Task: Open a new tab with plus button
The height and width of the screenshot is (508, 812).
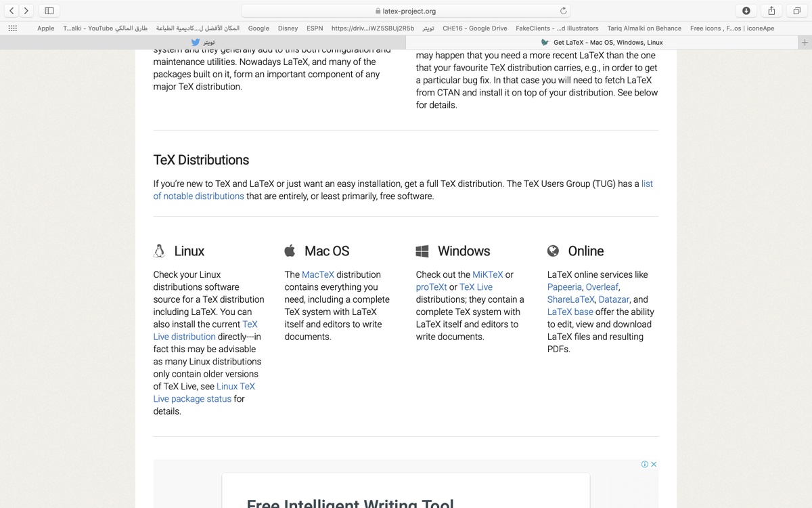Action: [x=805, y=42]
